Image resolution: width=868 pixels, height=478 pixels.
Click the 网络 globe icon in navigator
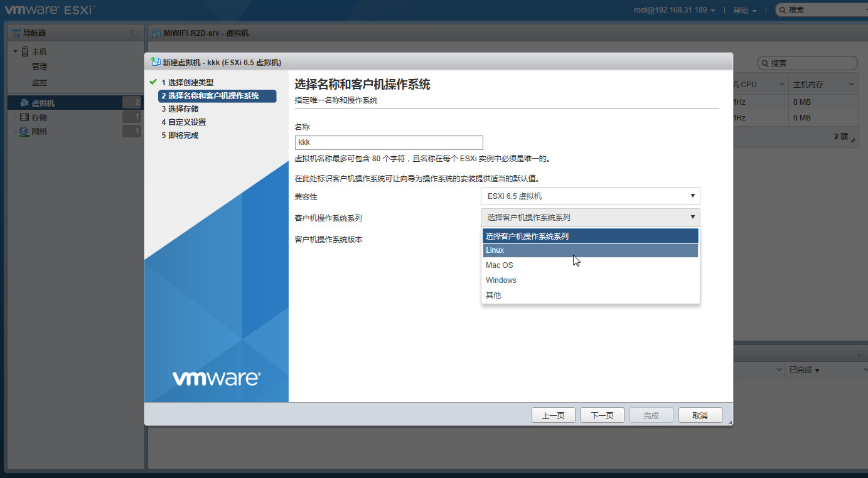24,132
